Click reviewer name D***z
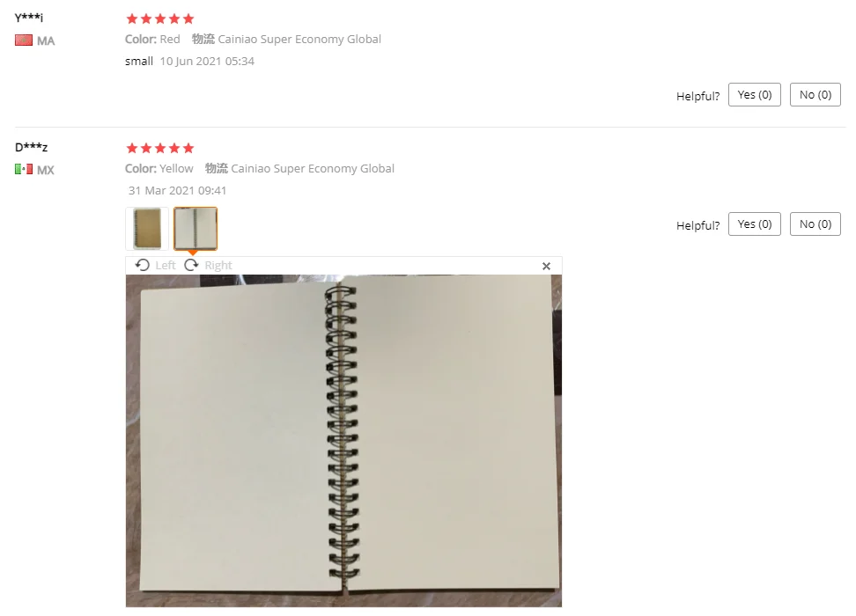Screen dimensions: 856x616 [31, 147]
